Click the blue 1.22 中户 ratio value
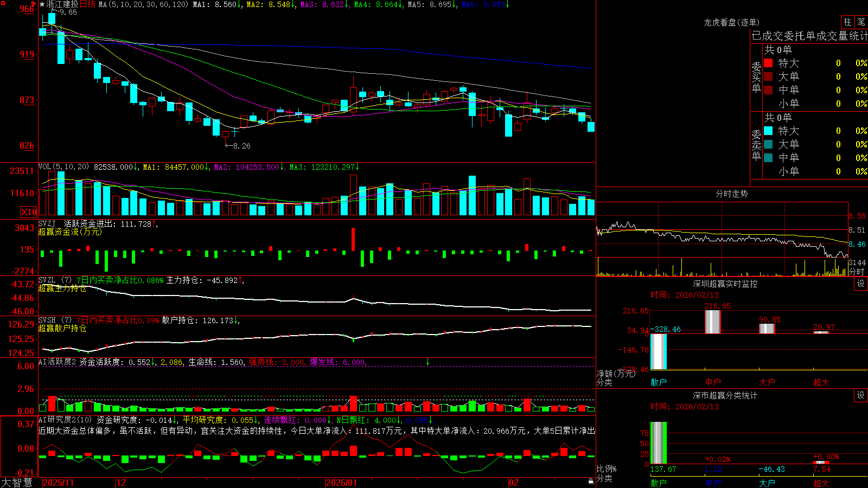The image size is (868, 488). click(713, 470)
